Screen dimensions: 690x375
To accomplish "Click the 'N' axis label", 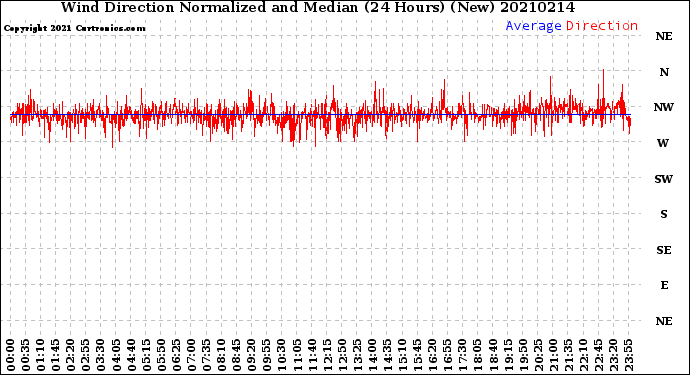I will (664, 72).
